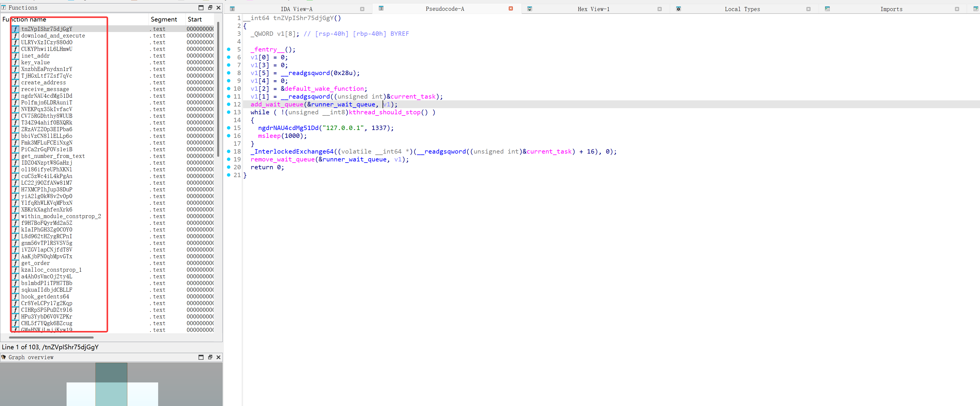Toggle breakpoint dot on line 12
This screenshot has width=980, height=406.
click(x=229, y=104)
